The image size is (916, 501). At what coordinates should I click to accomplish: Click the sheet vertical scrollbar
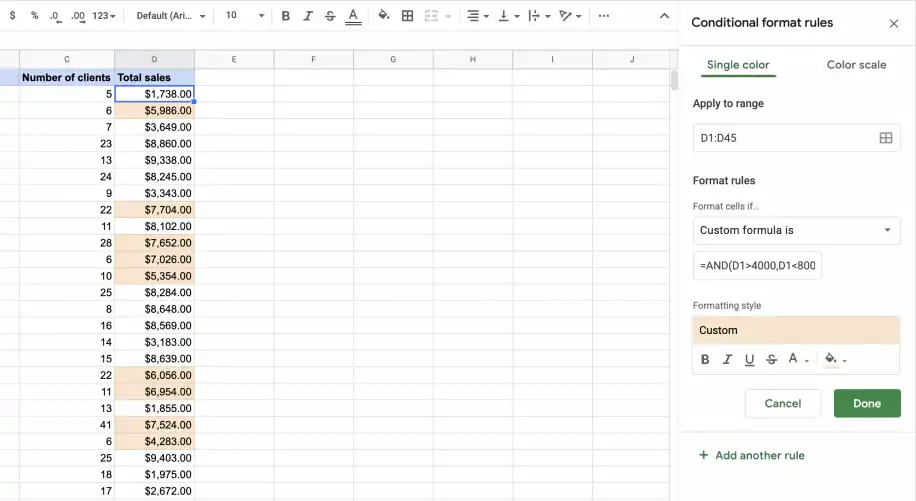click(x=674, y=80)
